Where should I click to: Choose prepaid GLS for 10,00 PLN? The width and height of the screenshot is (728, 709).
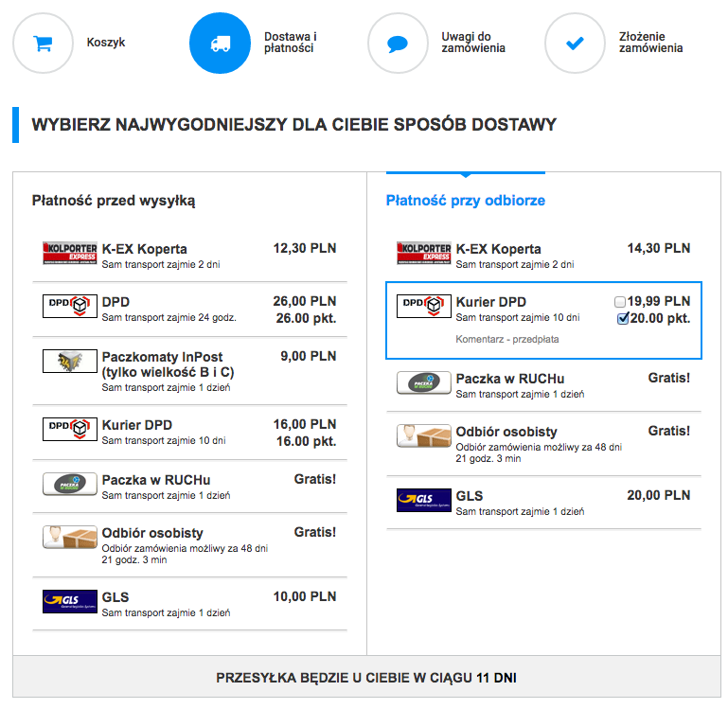[x=190, y=604]
